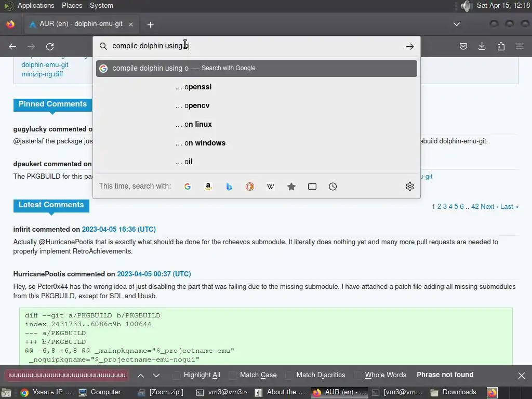Click the clock showing Sat Apr 15, 12:18

(x=503, y=5)
